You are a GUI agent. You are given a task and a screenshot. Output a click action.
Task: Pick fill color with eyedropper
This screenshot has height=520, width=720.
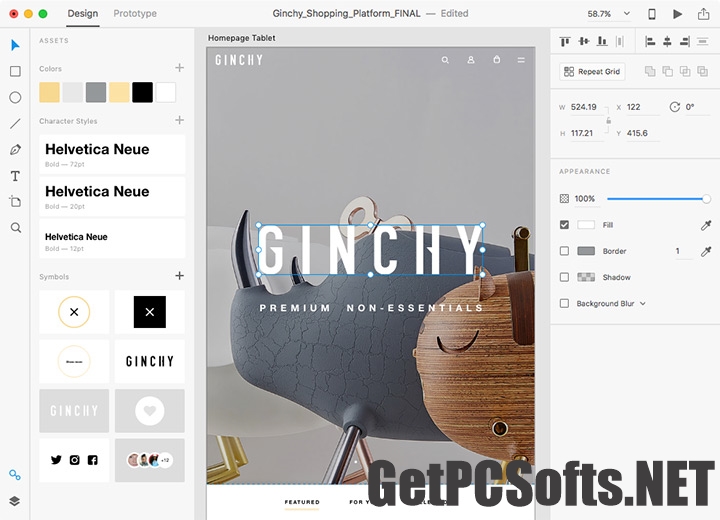tap(706, 225)
